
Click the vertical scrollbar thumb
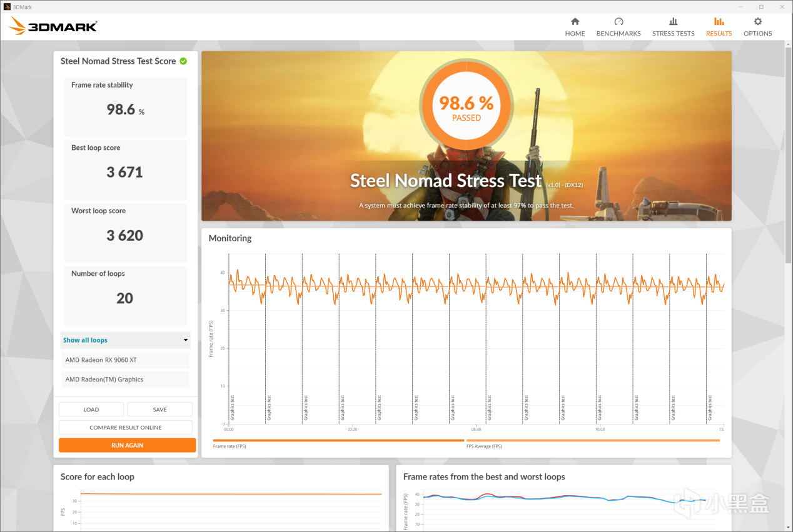(788, 155)
